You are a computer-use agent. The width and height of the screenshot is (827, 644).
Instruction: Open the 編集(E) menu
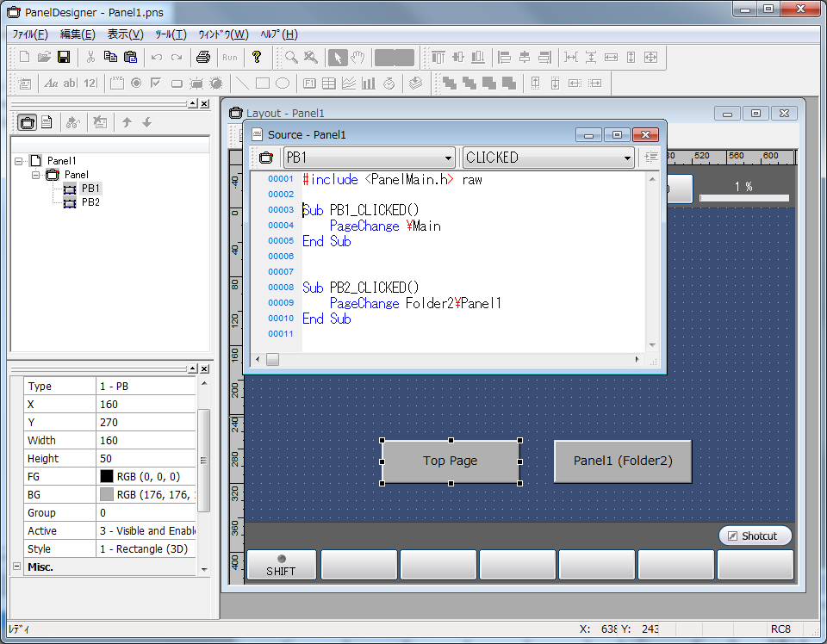[78, 34]
